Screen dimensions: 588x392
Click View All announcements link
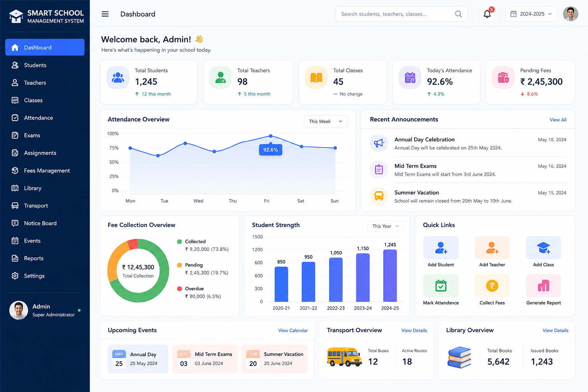pos(558,120)
